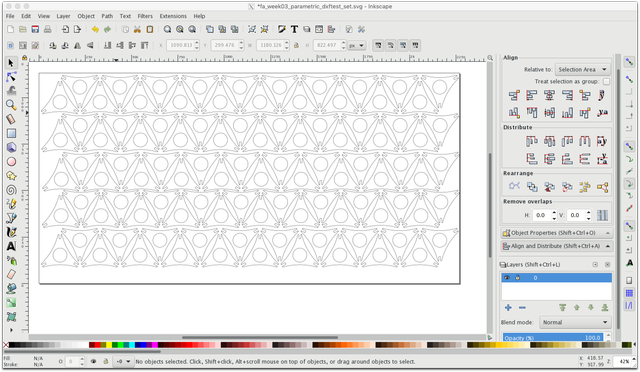Select the Text tool in toolbox
640x372 pixels.
[11, 246]
